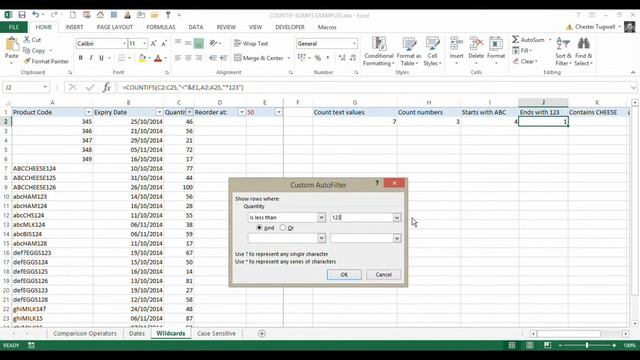
Task: Click OK in Custom AutoFilter dialog
Action: pos(344,275)
